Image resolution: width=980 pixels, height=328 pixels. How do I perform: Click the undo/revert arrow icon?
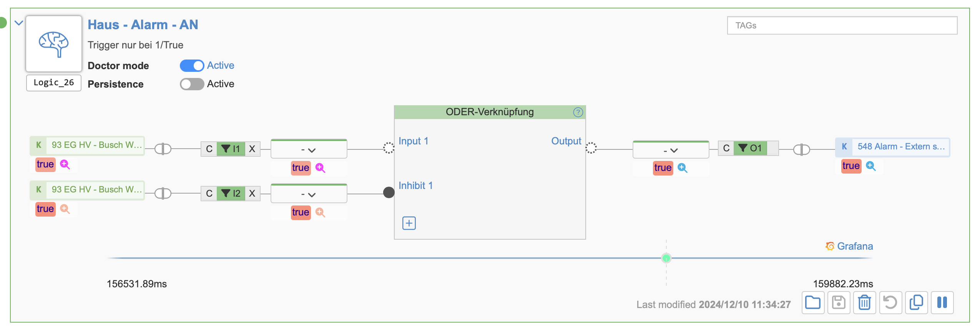tap(890, 303)
